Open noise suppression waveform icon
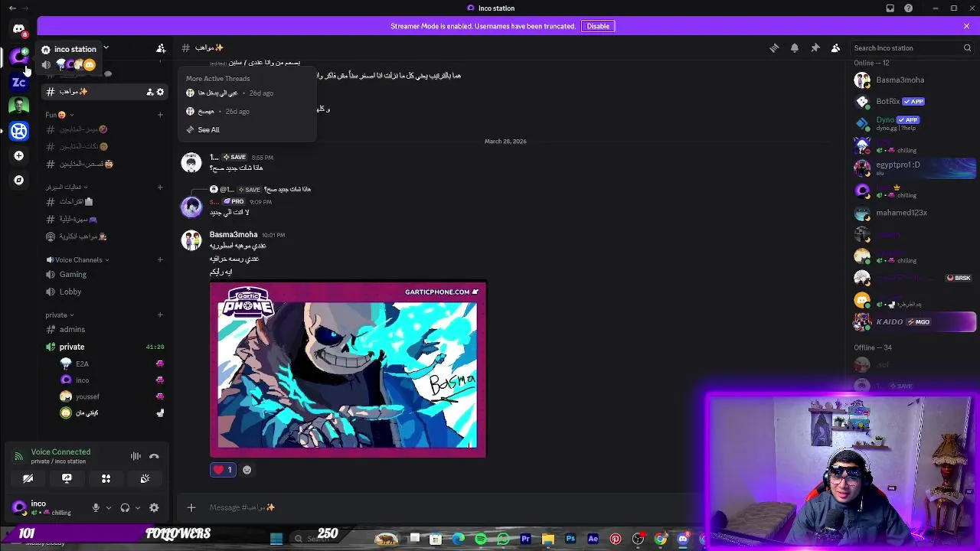The height and width of the screenshot is (551, 980). click(136, 456)
